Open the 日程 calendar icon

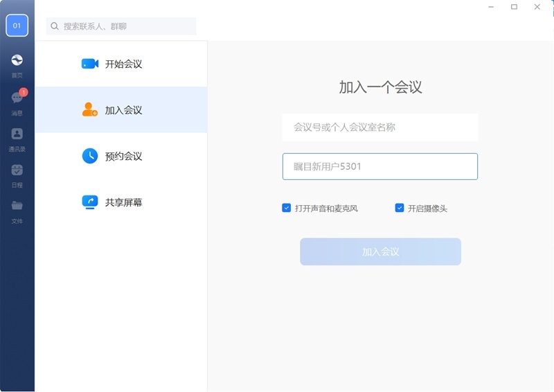pyautogui.click(x=17, y=170)
